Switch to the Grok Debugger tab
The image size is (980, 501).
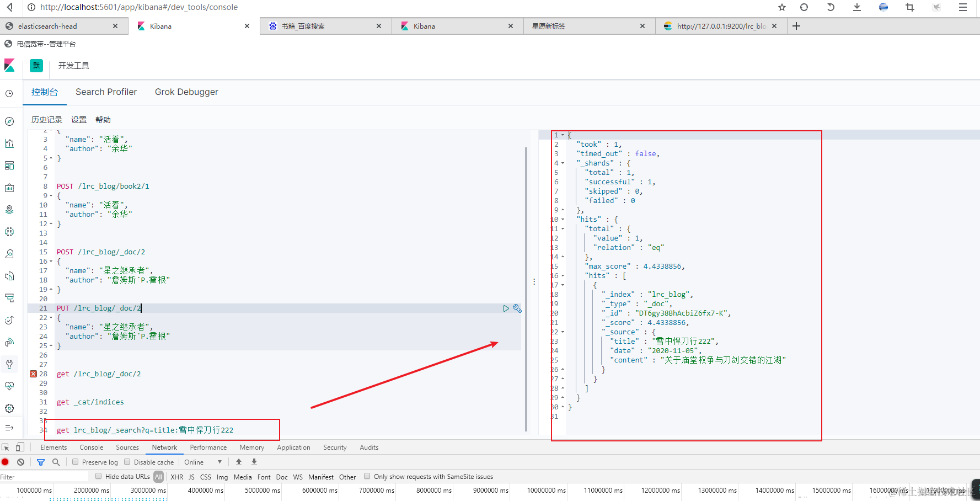pyautogui.click(x=186, y=92)
